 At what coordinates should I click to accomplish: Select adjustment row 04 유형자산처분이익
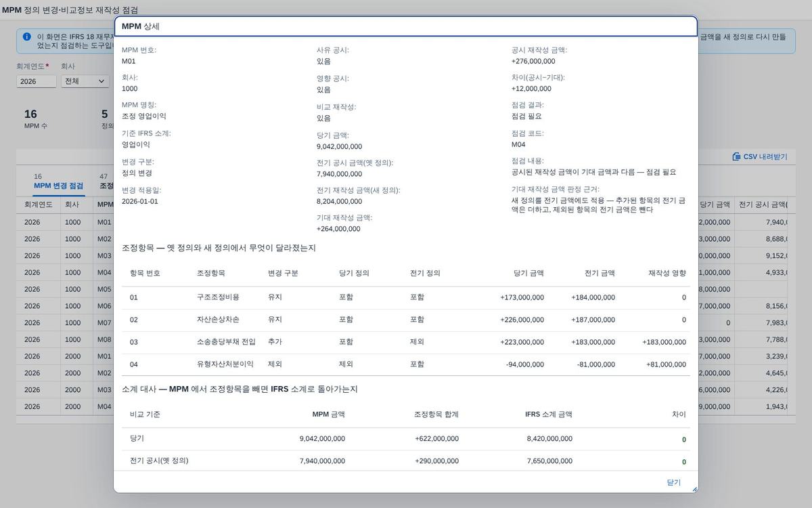tap(406, 364)
